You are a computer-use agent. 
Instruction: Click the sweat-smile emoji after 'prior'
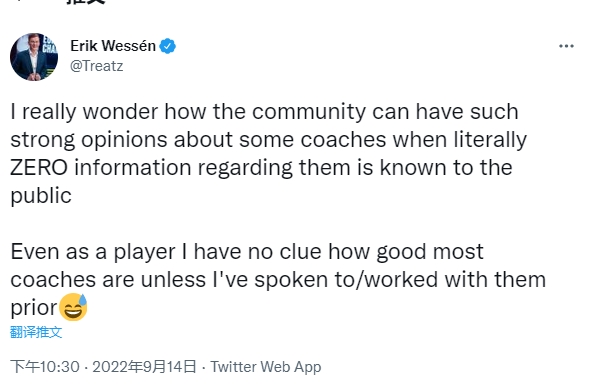pyautogui.click(x=73, y=307)
